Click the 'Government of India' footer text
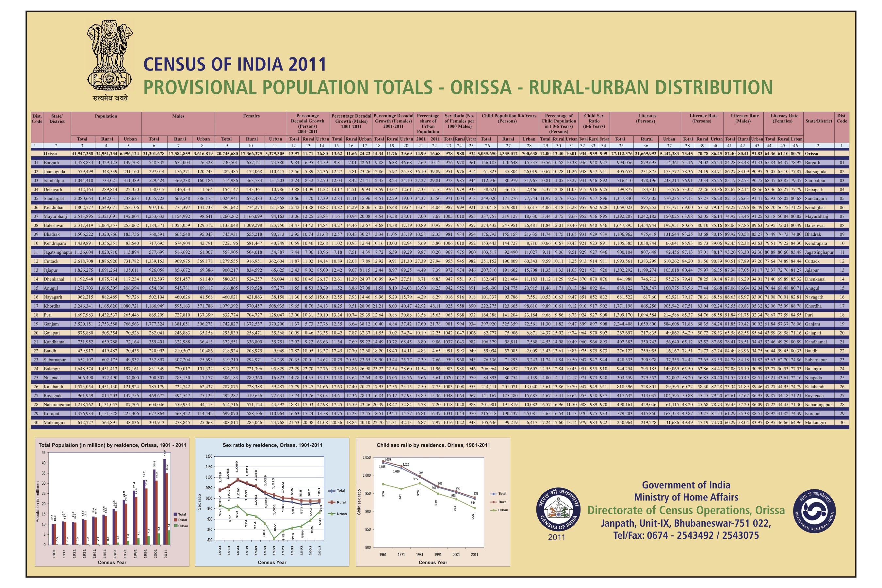 tap(686, 485)
